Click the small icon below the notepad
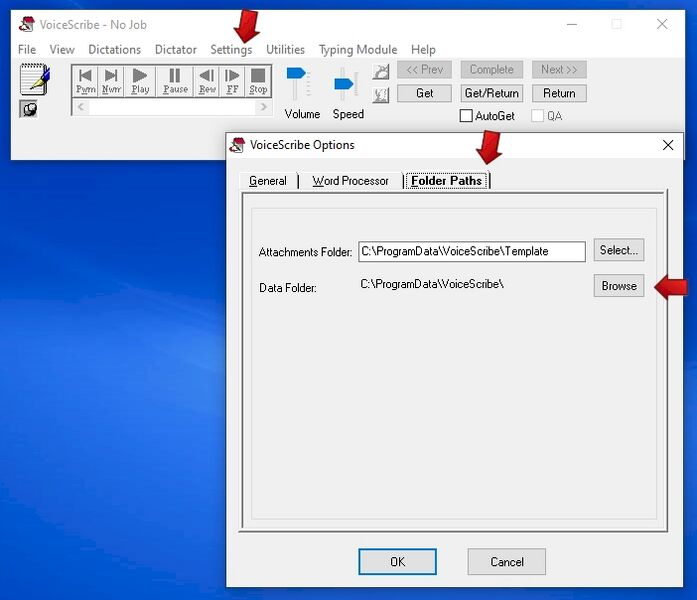The width and height of the screenshot is (697, 600). click(29, 109)
